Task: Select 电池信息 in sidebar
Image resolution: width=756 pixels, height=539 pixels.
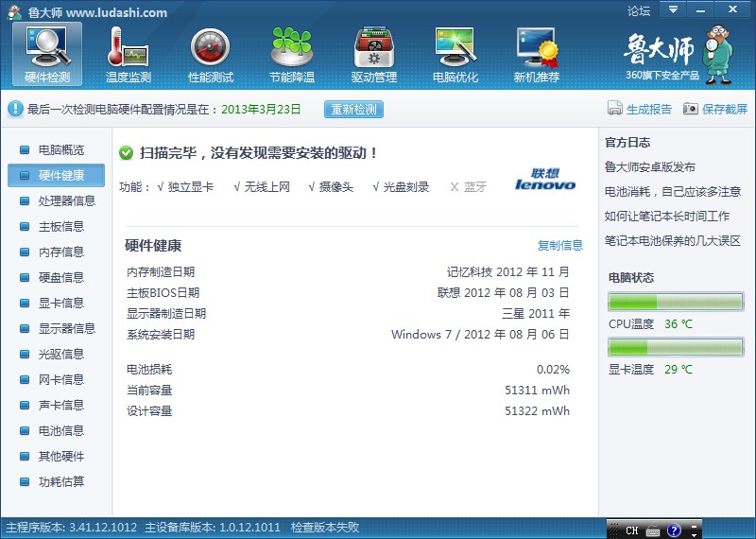Action: [x=56, y=431]
